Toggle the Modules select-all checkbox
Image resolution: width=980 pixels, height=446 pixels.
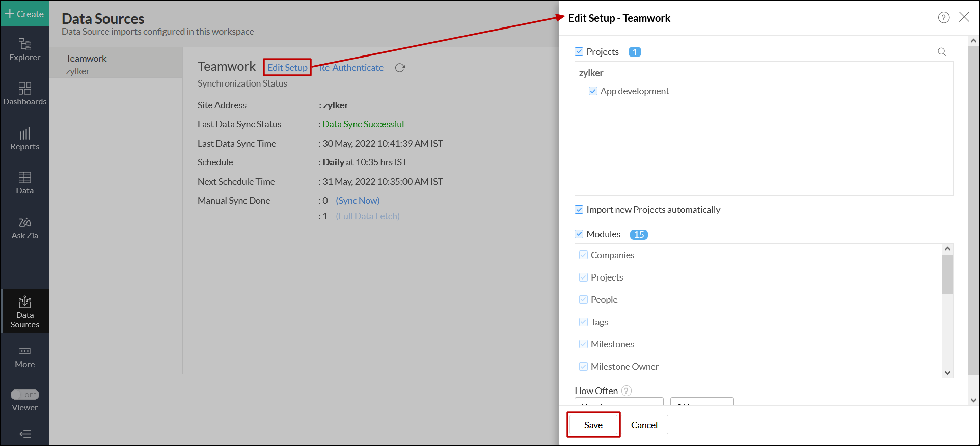tap(579, 234)
